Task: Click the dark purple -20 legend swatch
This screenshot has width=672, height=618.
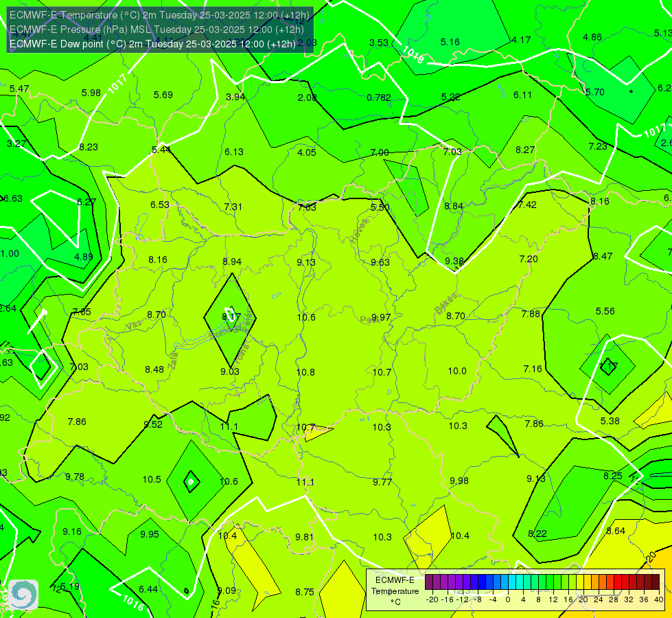Action: pyautogui.click(x=428, y=582)
